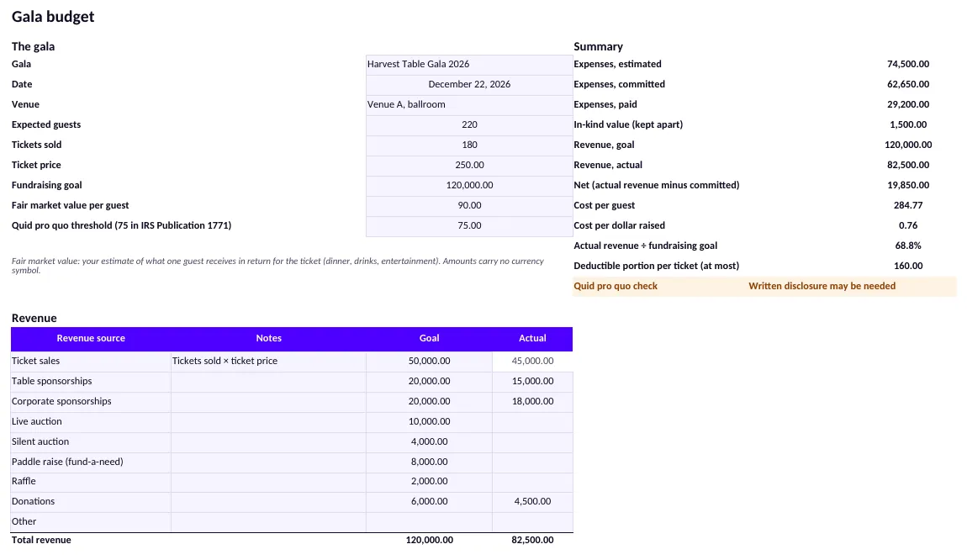Click the empty Live auction actual cell
Image resolution: width=967 pixels, height=560 pixels.
click(532, 422)
